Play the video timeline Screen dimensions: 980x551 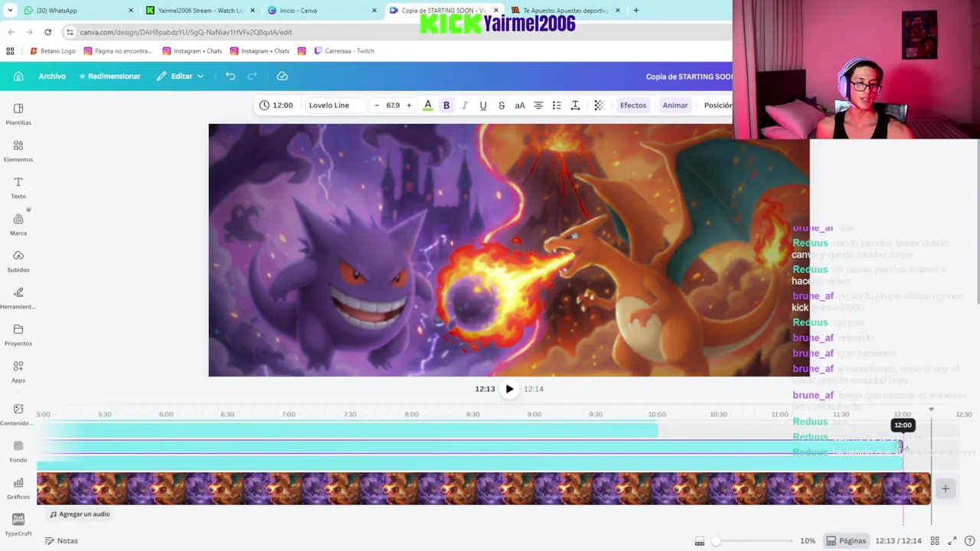pyautogui.click(x=509, y=389)
